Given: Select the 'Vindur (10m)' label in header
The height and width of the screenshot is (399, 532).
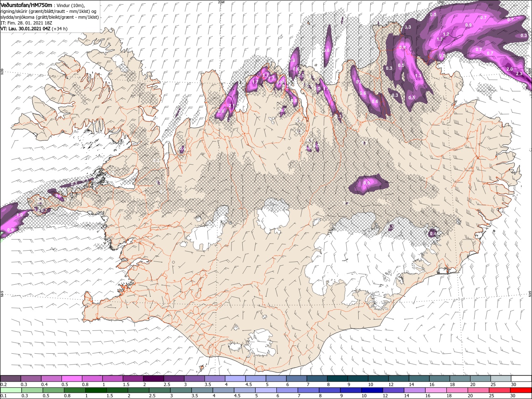Looking at the screenshot, I should point(71,5).
